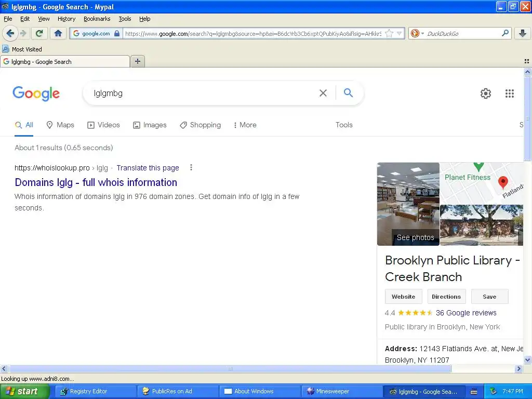Open the 'Domains lglg - full whois information' result
This screenshot has height=399, width=532.
click(x=96, y=182)
